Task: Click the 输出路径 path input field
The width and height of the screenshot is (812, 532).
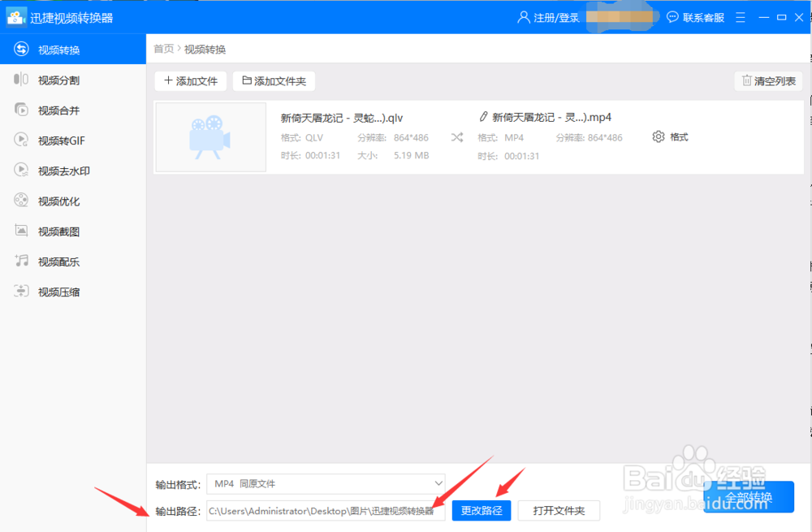Action: point(326,511)
